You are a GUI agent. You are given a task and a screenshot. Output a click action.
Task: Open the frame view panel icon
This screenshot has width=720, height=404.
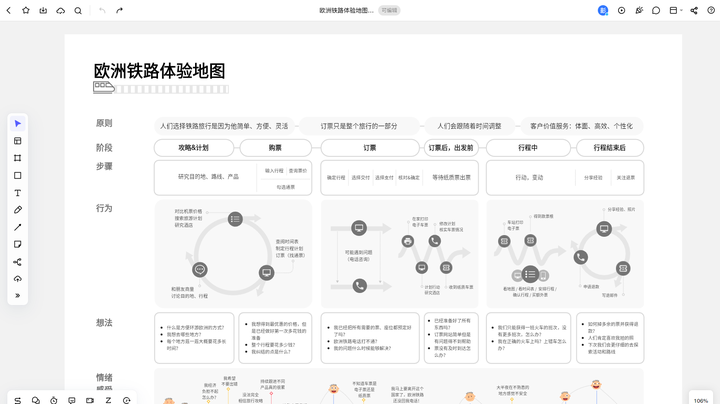pos(673,10)
